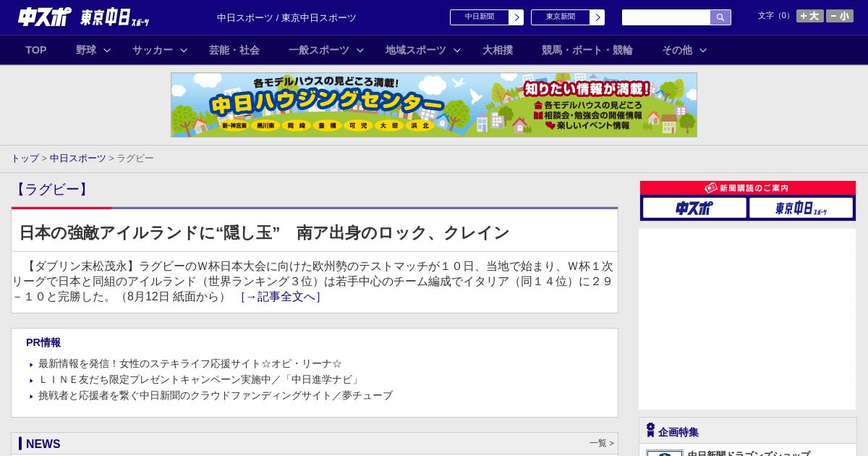Open the 地域スポーツ menu

click(x=416, y=50)
